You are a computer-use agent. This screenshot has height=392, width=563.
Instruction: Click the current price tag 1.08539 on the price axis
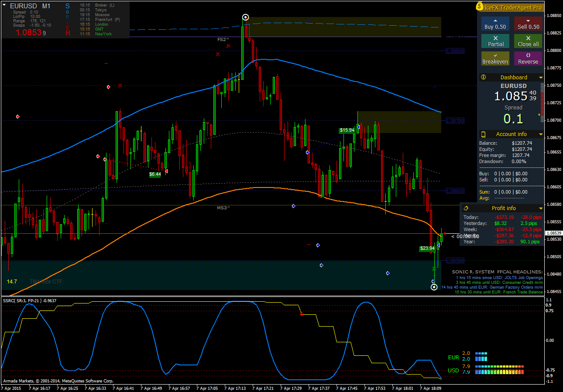click(x=554, y=233)
